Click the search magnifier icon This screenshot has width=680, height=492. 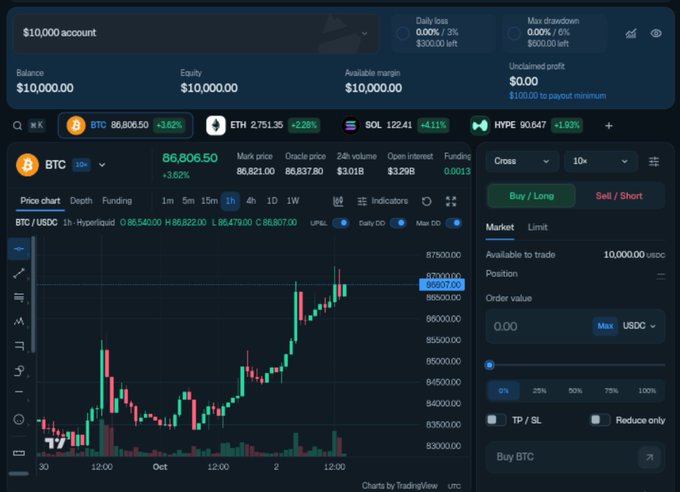coord(17,125)
